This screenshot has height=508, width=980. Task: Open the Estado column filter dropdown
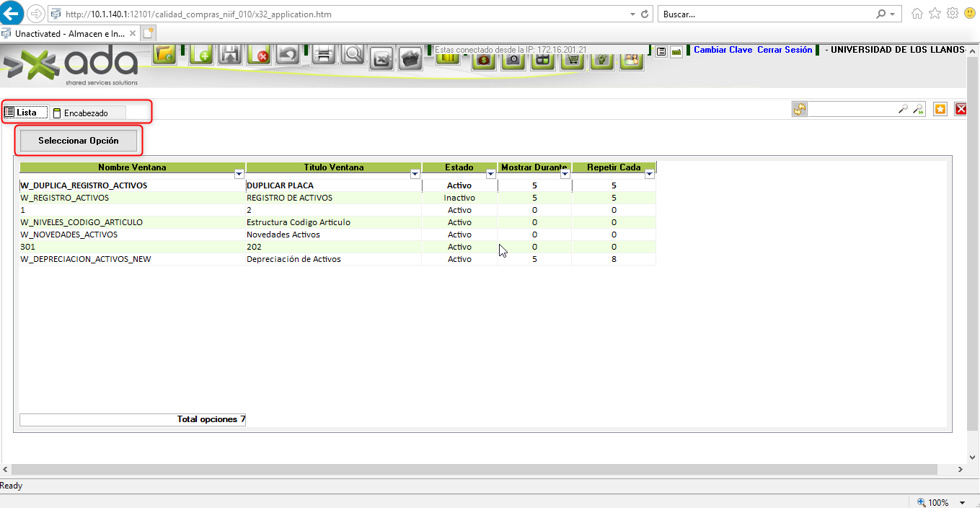coord(490,174)
